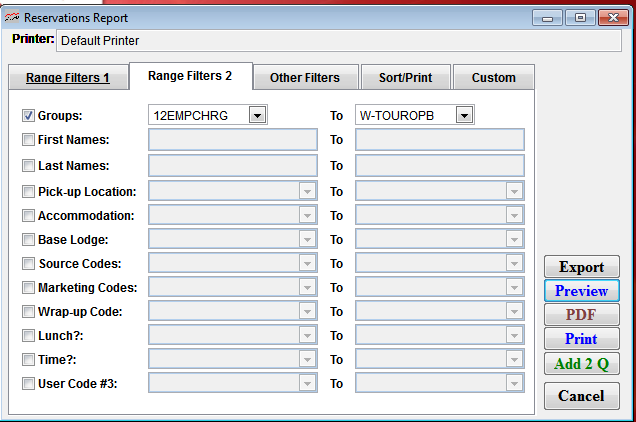The image size is (636, 422).
Task: Tick the Accommodation checkbox
Action: 28,215
